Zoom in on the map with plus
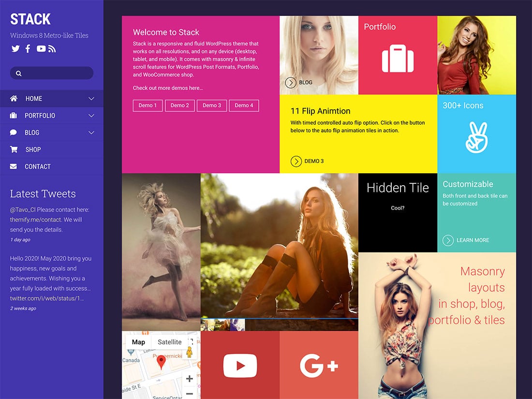Screen dimensions: 532x399 click(190, 379)
